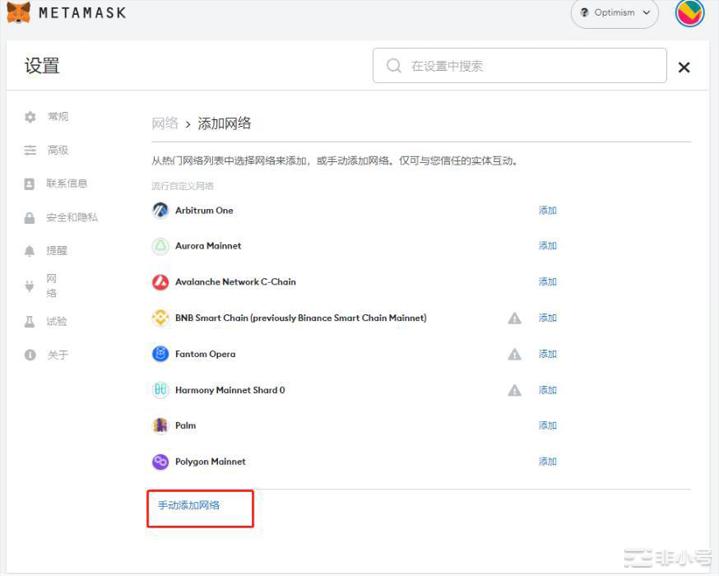Open 高级 advanced settings tab

pos(57,150)
